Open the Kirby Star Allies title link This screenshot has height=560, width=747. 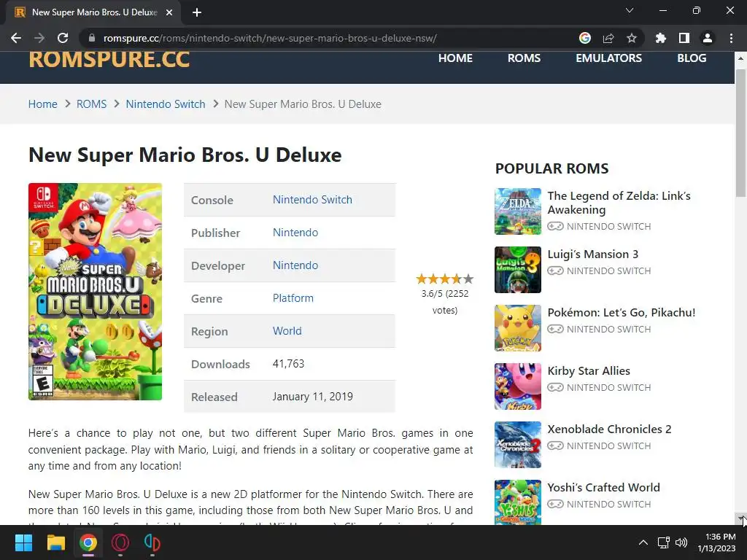click(589, 371)
